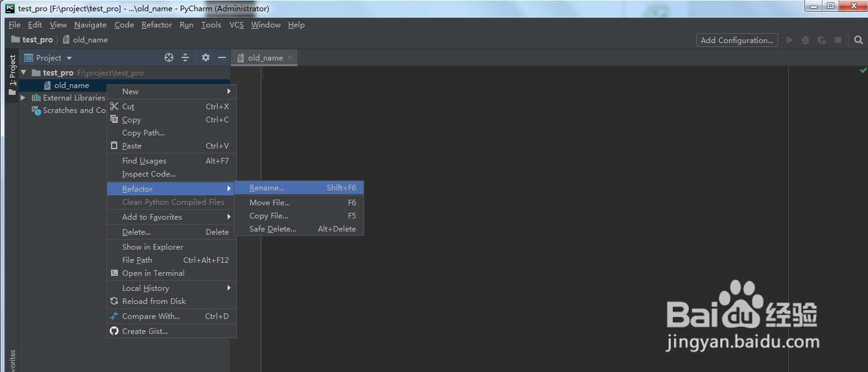
Task: Open the Tools menu
Action: (211, 25)
